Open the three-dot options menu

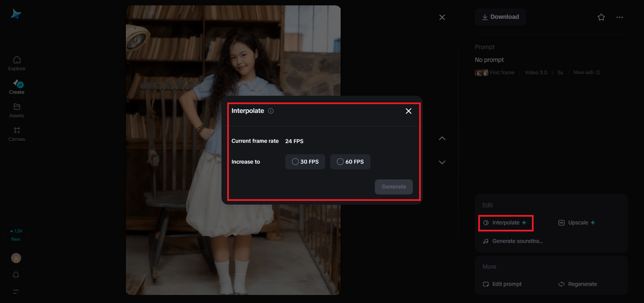620,17
